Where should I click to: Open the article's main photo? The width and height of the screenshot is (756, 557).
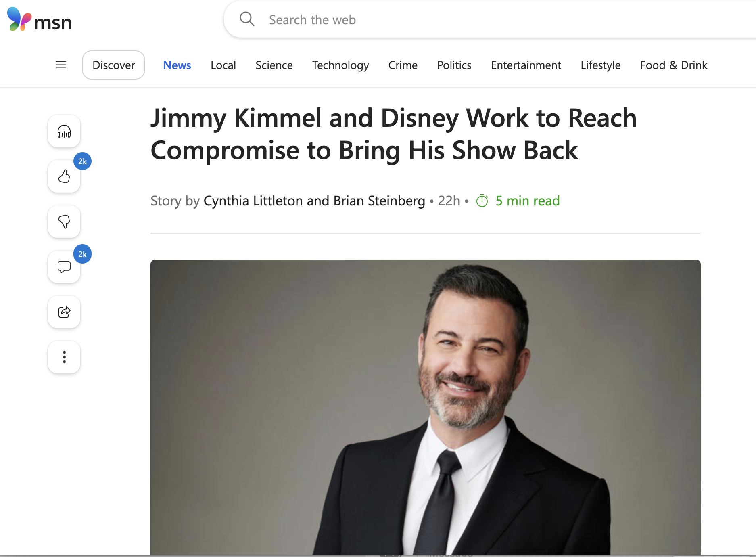point(426,407)
